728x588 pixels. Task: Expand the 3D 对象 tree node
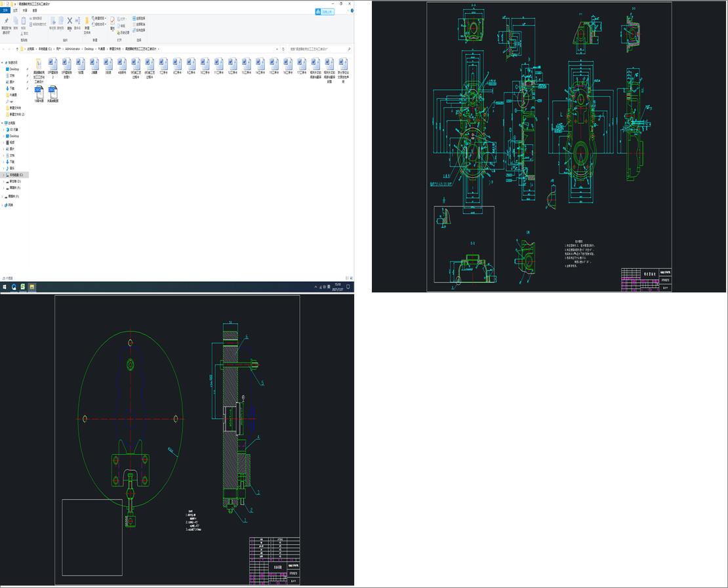point(4,130)
